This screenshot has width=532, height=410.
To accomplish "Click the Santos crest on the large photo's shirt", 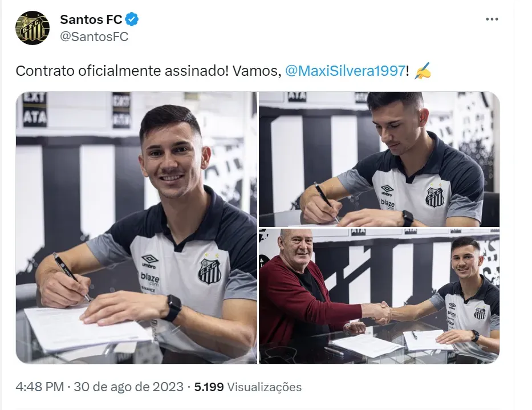I will 209,270.
